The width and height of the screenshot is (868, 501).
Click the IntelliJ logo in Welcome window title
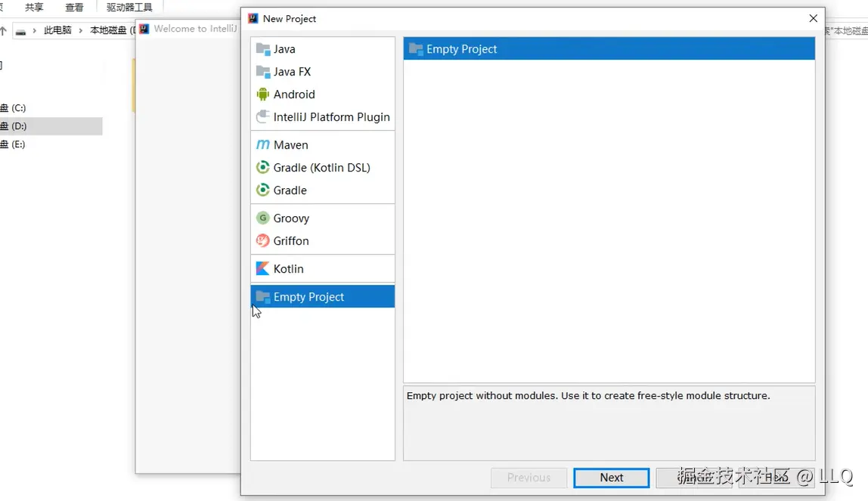pyautogui.click(x=144, y=29)
